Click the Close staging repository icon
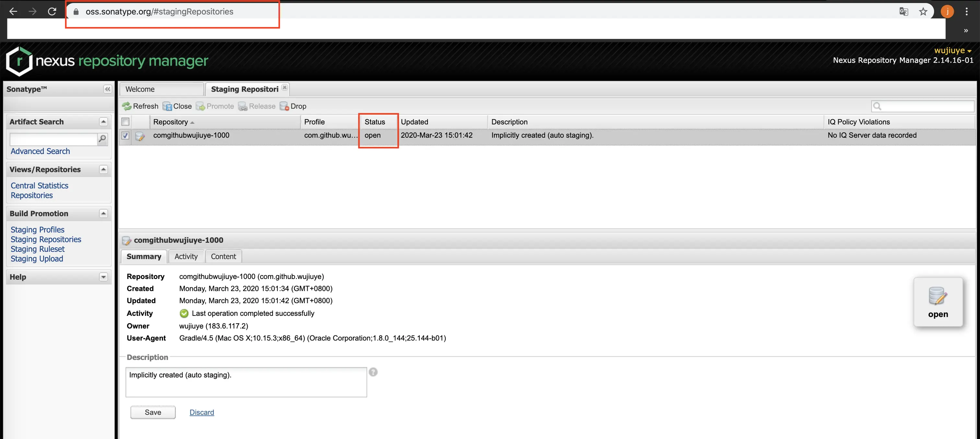This screenshot has width=980, height=439. [167, 106]
